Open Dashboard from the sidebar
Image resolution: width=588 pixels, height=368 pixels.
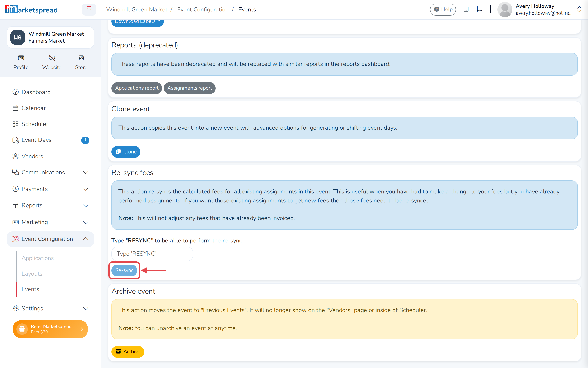(x=50, y=92)
